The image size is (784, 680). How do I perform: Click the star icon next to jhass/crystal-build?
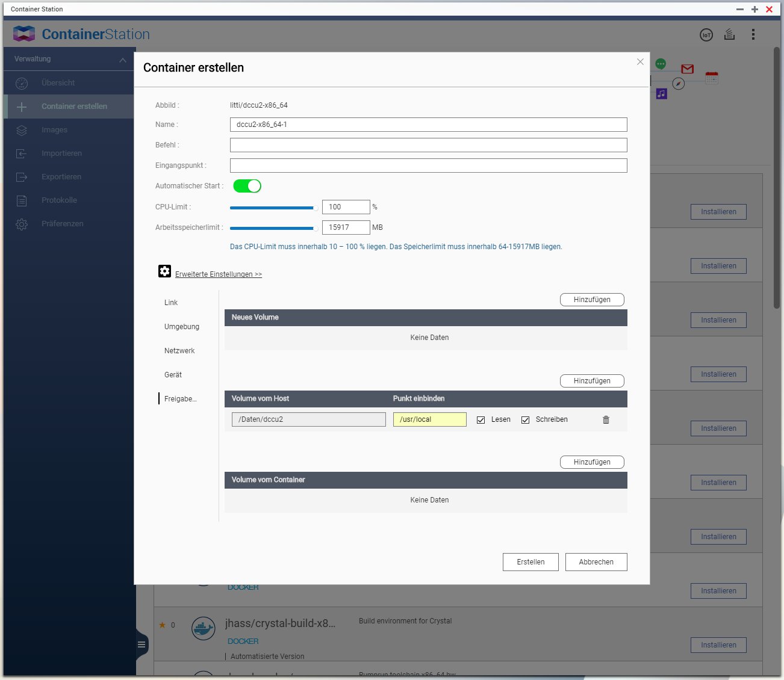162,625
